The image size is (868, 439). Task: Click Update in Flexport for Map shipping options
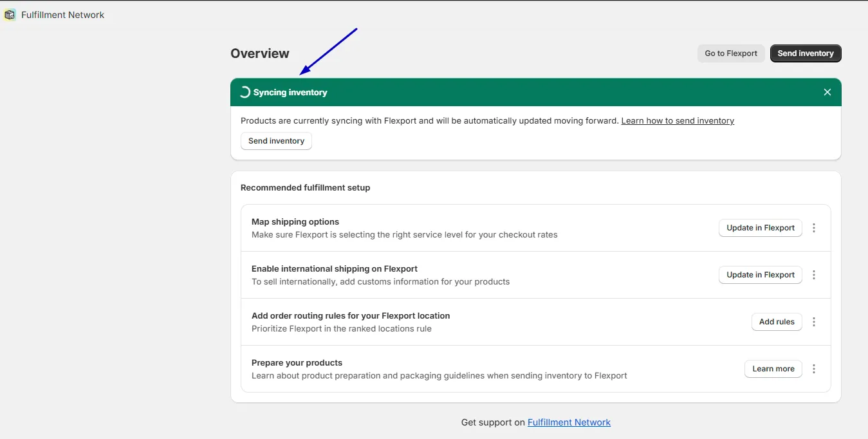(x=761, y=228)
